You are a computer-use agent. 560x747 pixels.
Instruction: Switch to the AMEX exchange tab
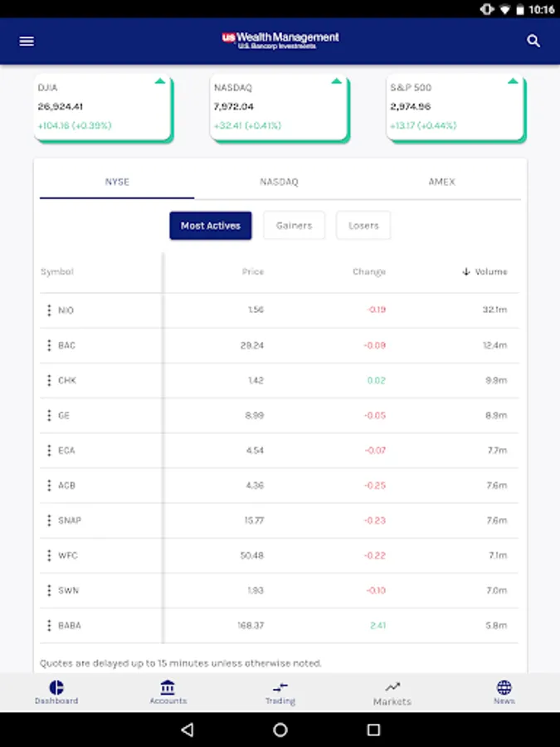click(441, 182)
